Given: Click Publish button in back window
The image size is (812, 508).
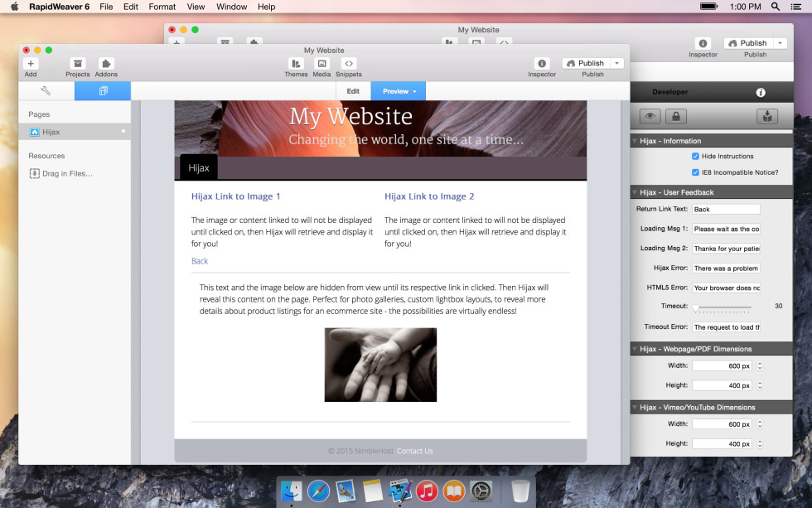Looking at the screenshot, I should (748, 43).
